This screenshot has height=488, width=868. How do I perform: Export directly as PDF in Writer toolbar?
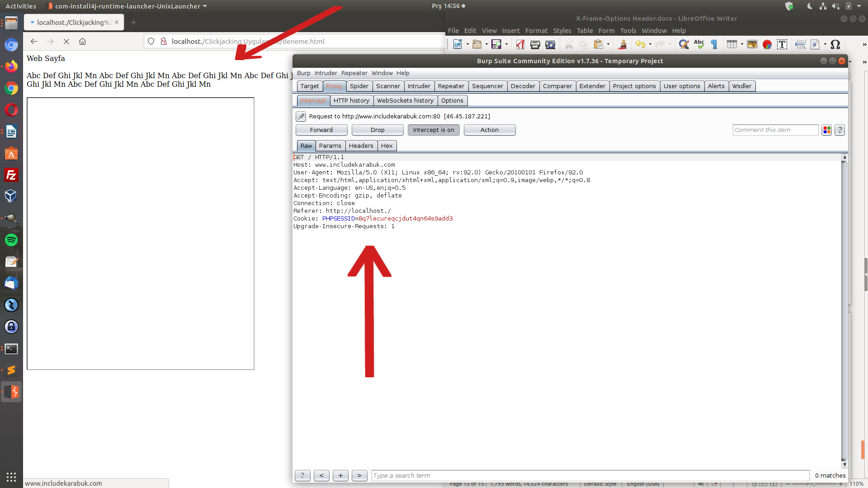(x=520, y=44)
